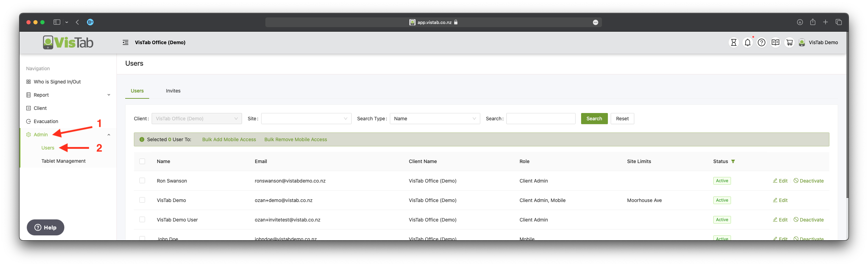Viewport: 868px width, 266px height.
Task: Open the Search Type dropdown
Action: (x=435, y=119)
